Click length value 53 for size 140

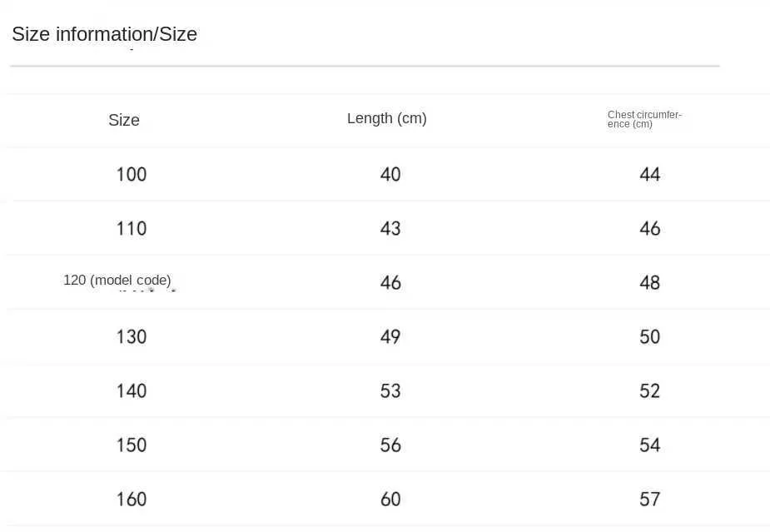pos(390,390)
